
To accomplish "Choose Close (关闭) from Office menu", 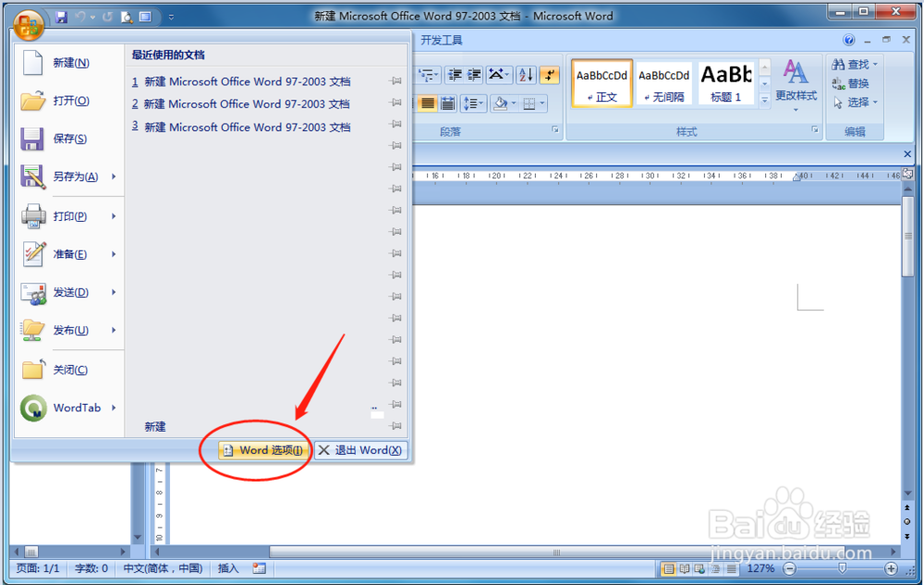I will coord(69,370).
